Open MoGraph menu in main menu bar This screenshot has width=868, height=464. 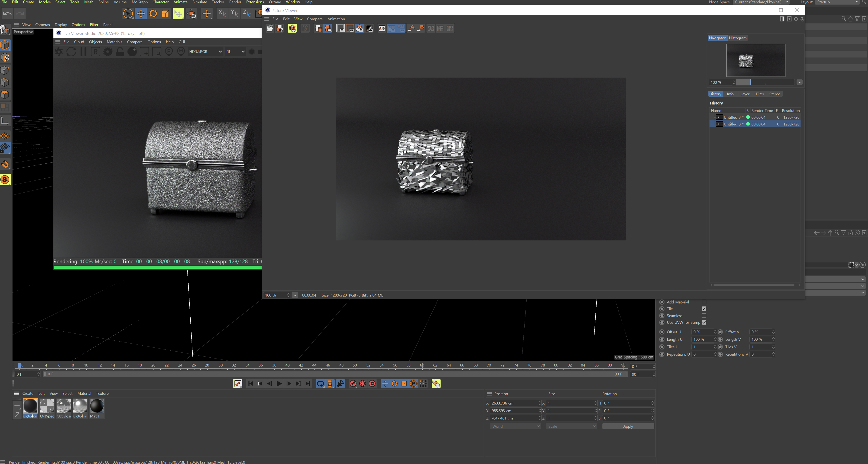[139, 2]
